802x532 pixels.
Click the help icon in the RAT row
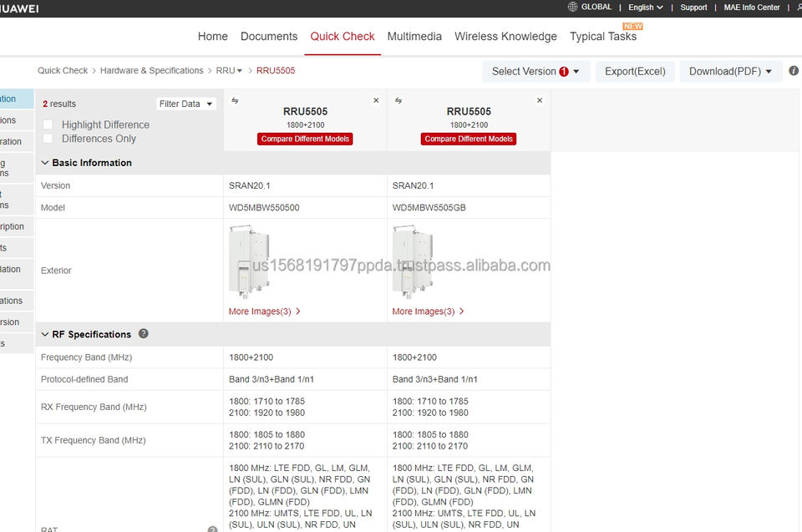212,529
